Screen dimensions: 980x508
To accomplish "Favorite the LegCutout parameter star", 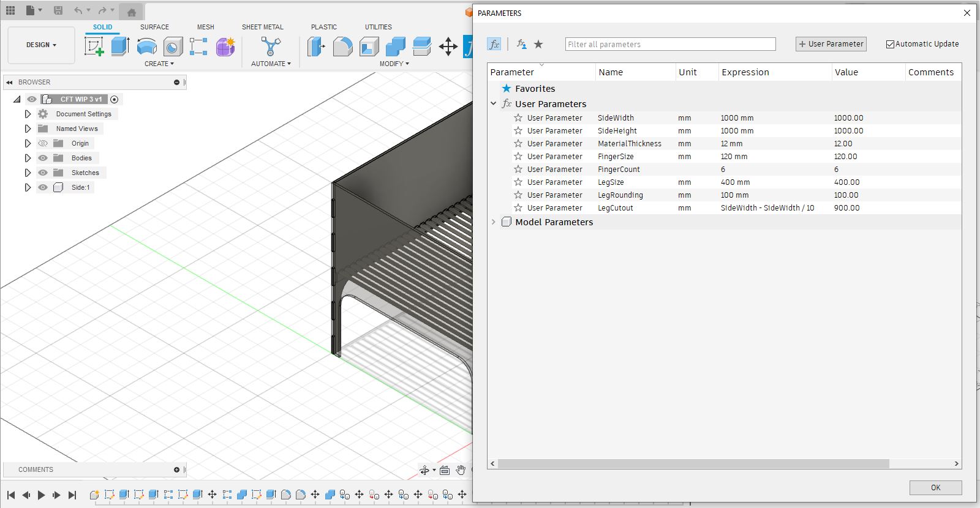I will (518, 207).
